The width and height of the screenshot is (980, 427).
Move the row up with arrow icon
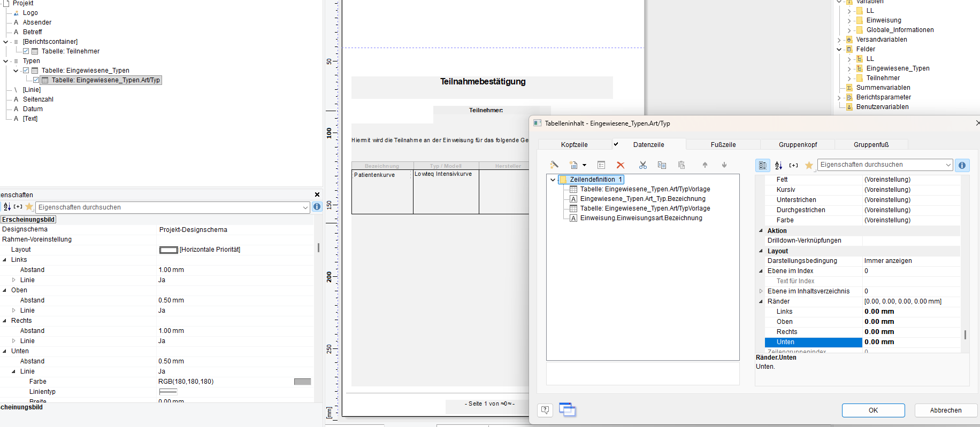point(705,165)
